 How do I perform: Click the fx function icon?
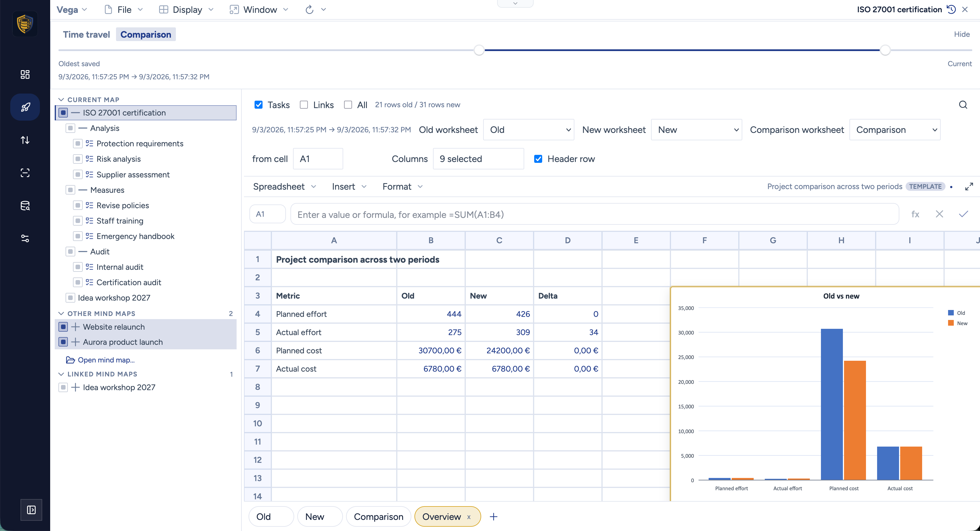point(915,214)
